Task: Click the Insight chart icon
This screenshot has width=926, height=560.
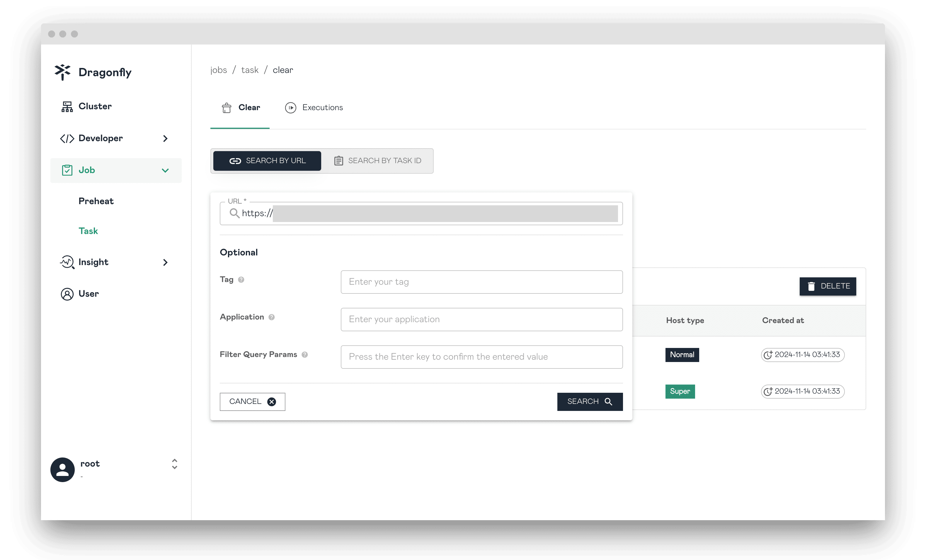Action: pyautogui.click(x=67, y=262)
